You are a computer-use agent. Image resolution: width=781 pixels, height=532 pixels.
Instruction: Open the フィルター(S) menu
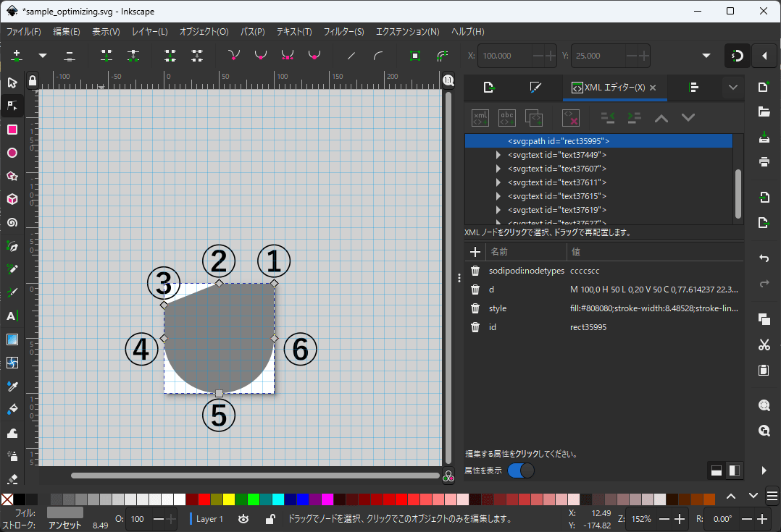[x=343, y=32]
